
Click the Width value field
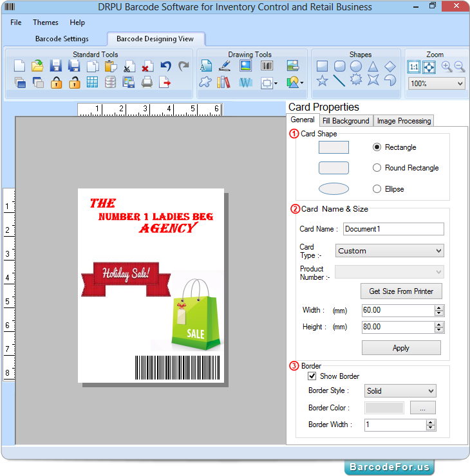click(399, 310)
